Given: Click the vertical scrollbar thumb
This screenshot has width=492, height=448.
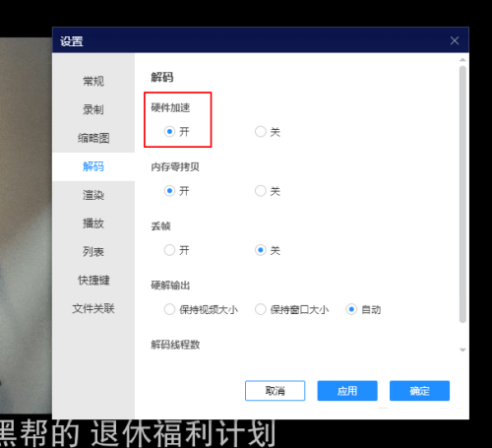Looking at the screenshot, I should pos(462,194).
